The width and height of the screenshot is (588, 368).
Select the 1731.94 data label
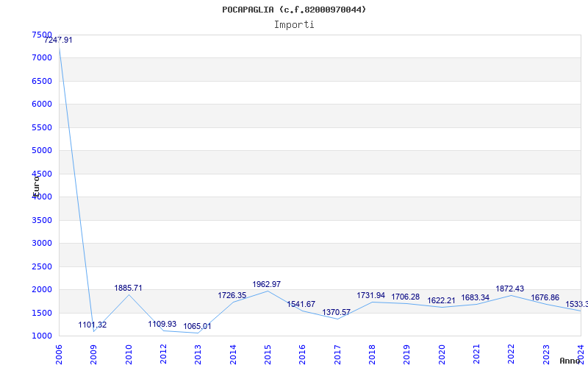click(370, 295)
